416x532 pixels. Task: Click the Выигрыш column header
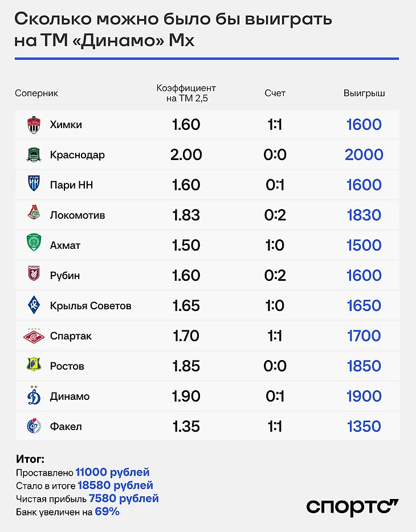[364, 93]
